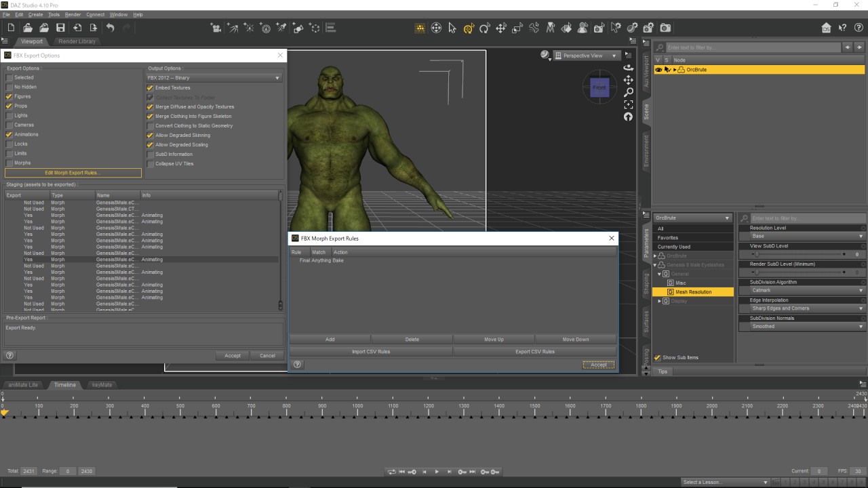Enable the Lights export checkbox
The width and height of the screenshot is (868, 488).
click(x=9, y=115)
